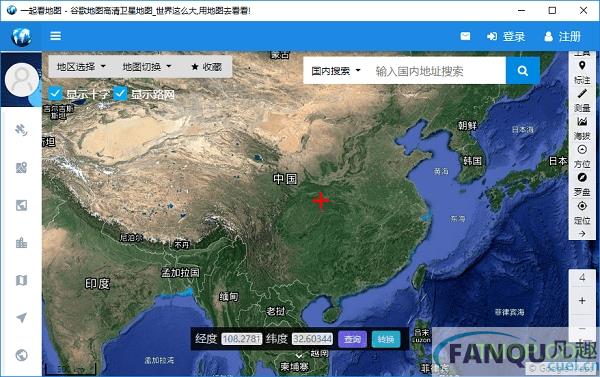
Task: Click the 经度 longitude value field
Action: [241, 339]
